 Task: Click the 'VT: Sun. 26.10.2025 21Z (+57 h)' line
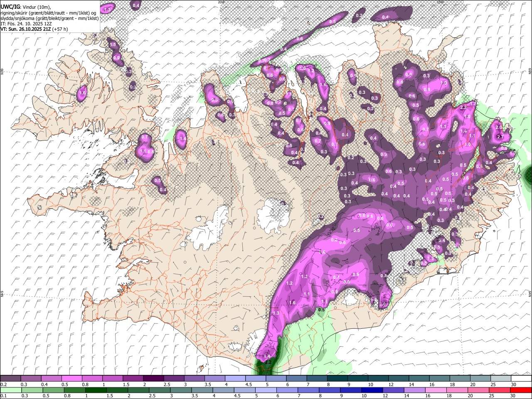pos(34,29)
